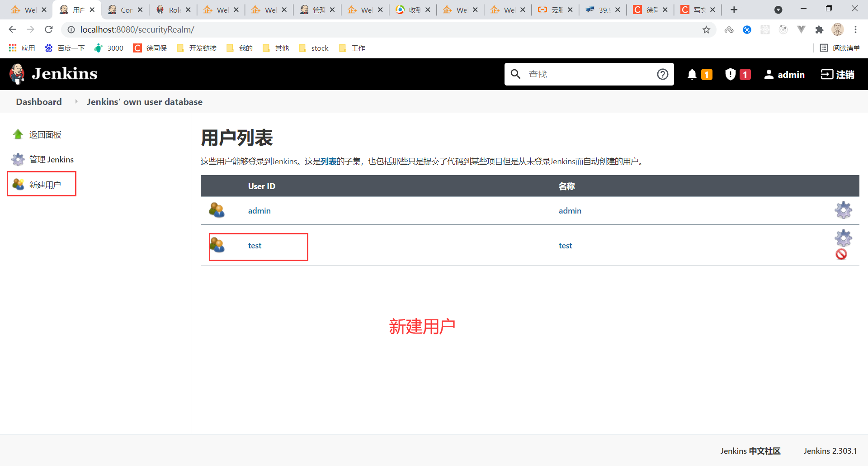Viewport: 868px width, 466px height.
Task: Click the Jenkins 2.303.1 version link
Action: coord(830,451)
